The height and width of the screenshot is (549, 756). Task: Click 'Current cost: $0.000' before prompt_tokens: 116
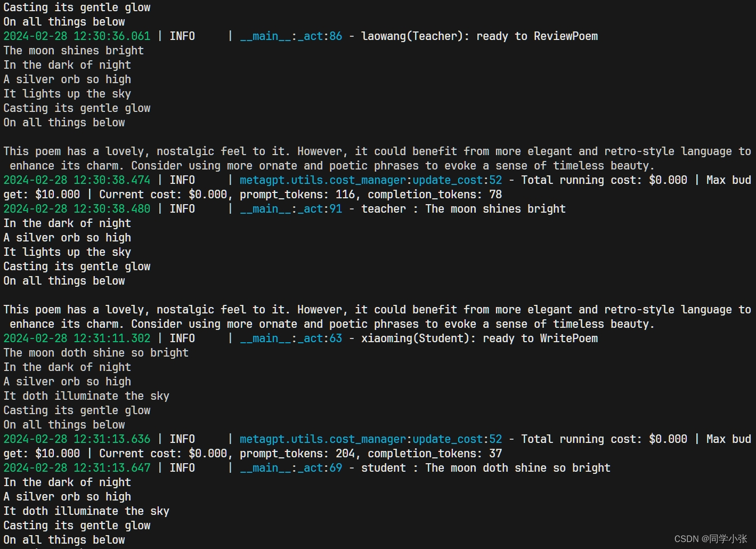point(163,195)
